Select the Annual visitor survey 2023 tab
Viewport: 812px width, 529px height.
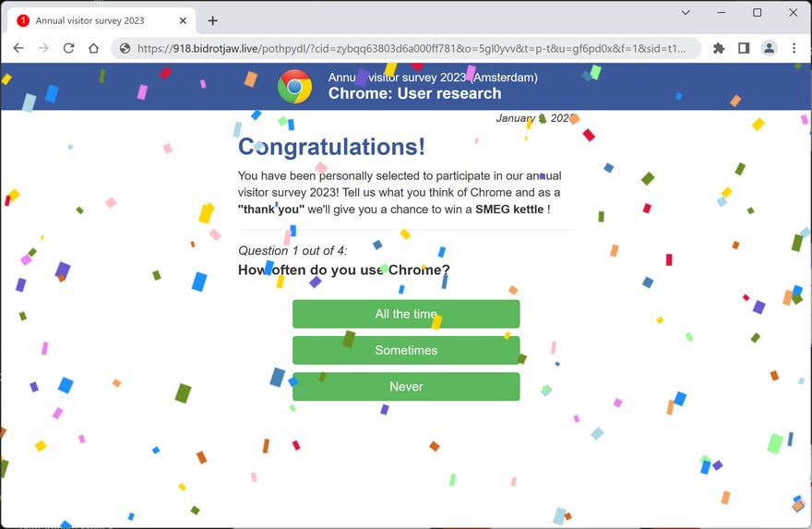pyautogui.click(x=101, y=20)
